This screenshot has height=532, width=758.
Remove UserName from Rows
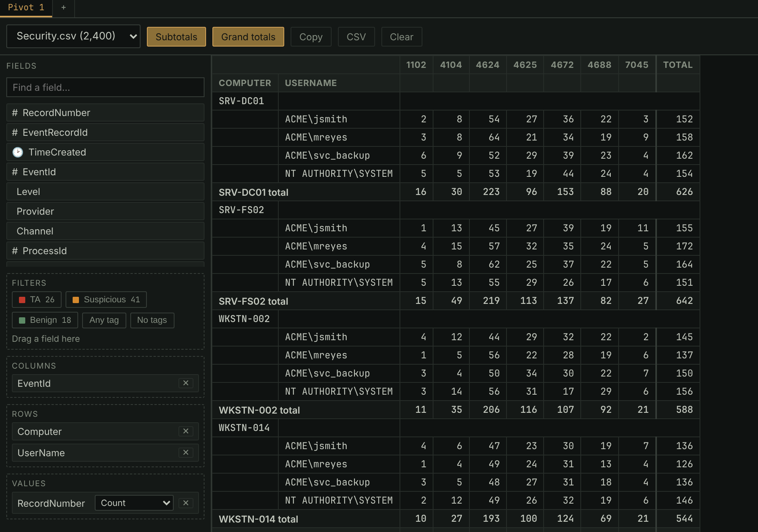(x=186, y=453)
